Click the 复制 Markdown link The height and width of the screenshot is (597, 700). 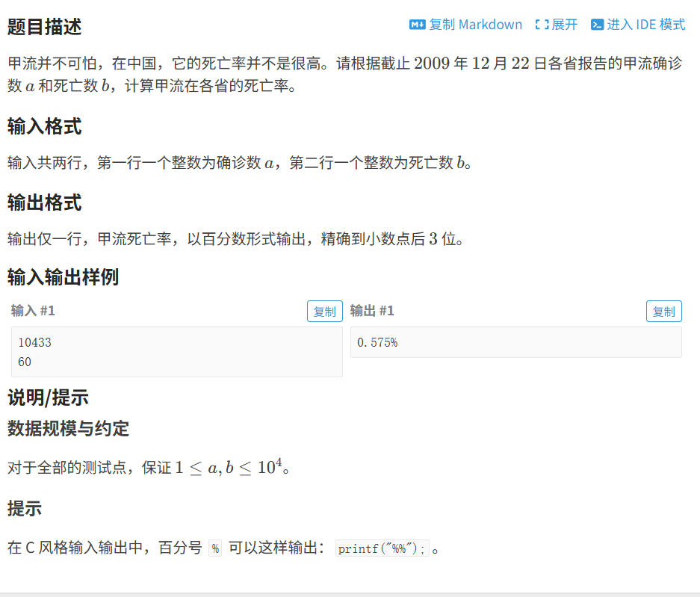pos(465,25)
